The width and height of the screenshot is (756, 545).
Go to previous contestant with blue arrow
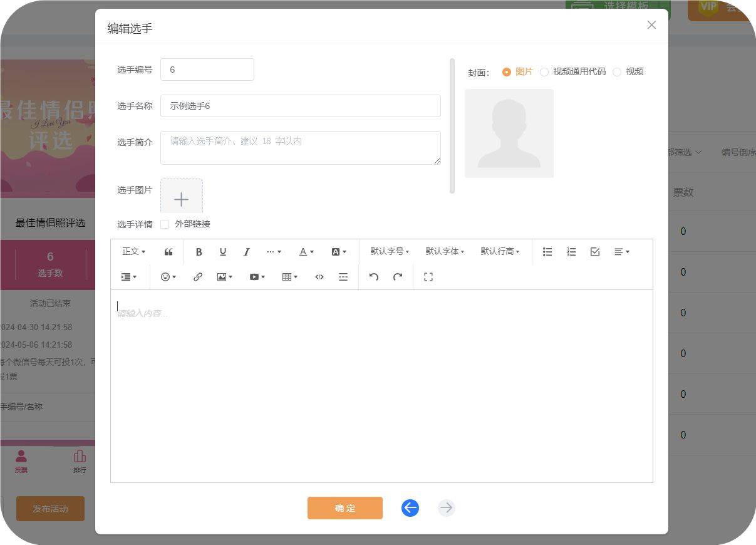(x=410, y=508)
